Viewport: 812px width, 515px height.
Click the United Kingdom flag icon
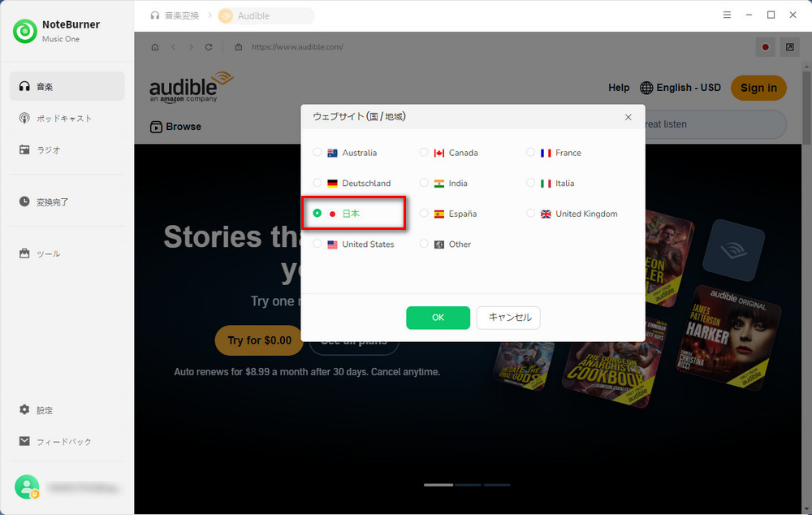click(x=546, y=214)
